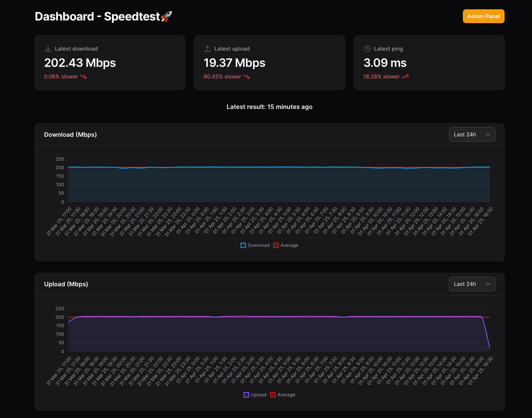Open the Last 24h dropdown for Download chart
Viewport: 532px width, 418px height.
click(472, 134)
